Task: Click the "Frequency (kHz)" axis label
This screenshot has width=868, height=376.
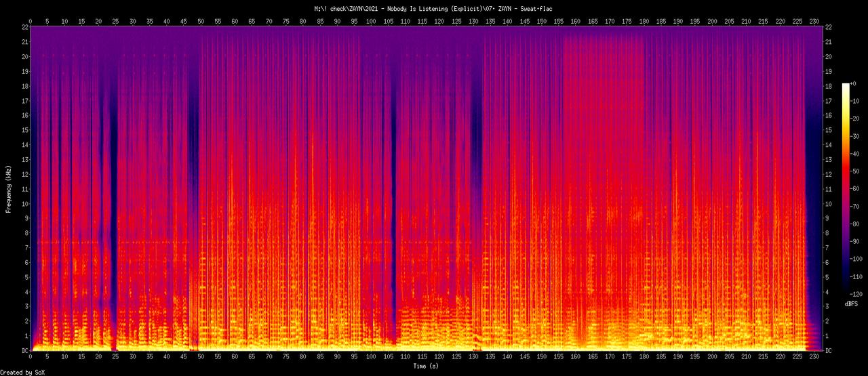Action: coord(9,188)
